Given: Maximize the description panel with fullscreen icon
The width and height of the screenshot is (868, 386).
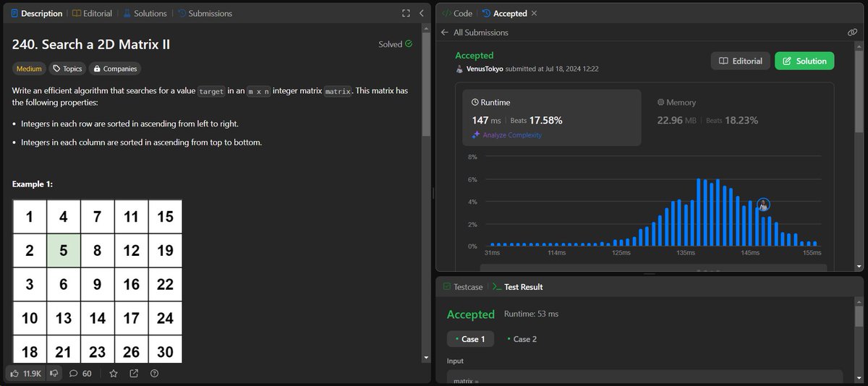Looking at the screenshot, I should 406,13.
